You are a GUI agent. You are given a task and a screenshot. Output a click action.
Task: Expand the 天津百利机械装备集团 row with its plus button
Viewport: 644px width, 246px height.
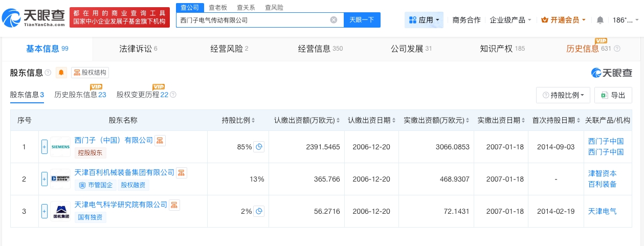pos(45,179)
